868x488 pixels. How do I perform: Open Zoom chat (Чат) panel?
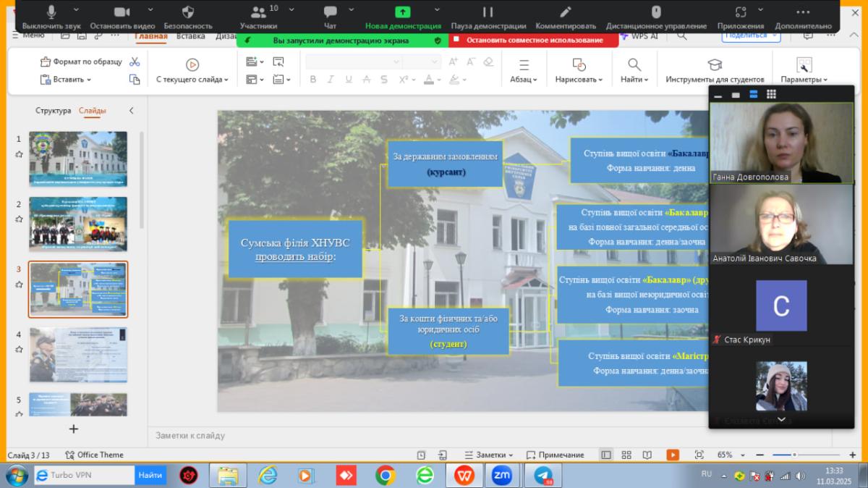[331, 12]
